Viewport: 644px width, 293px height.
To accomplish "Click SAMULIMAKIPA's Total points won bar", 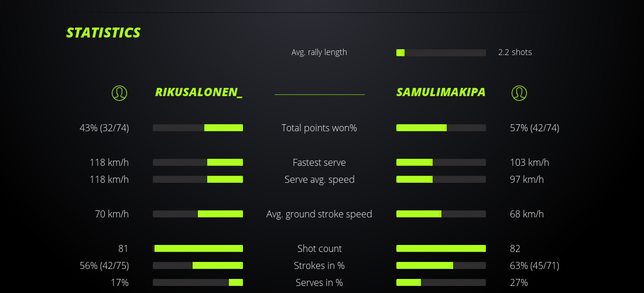I will [x=441, y=128].
